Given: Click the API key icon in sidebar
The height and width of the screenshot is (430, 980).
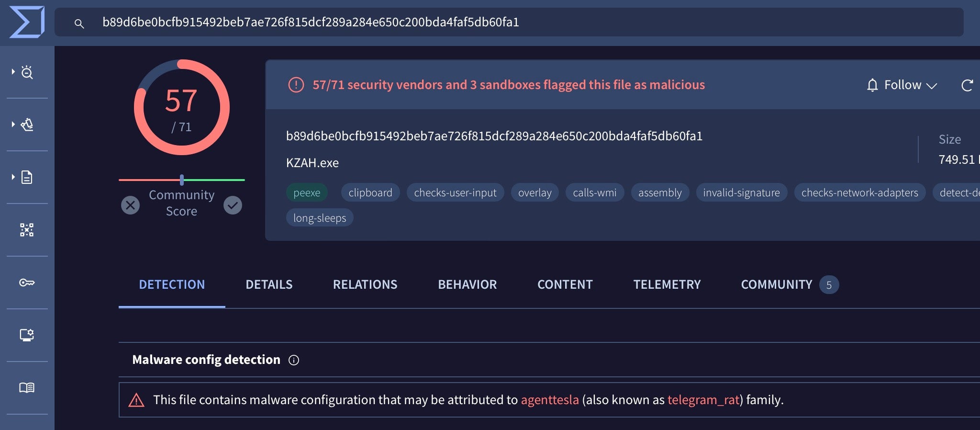Looking at the screenshot, I should (27, 283).
